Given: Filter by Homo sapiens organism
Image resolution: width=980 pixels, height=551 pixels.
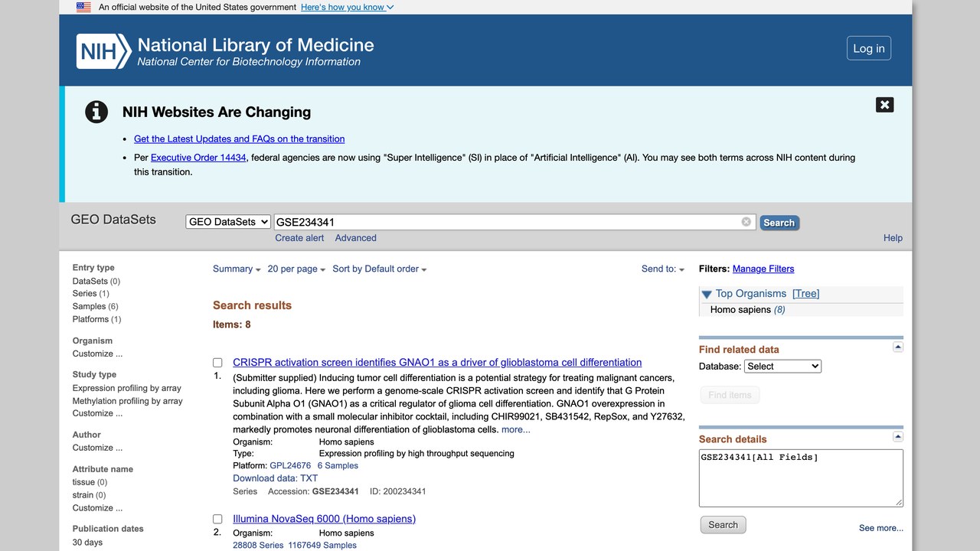Looking at the screenshot, I should [x=740, y=310].
